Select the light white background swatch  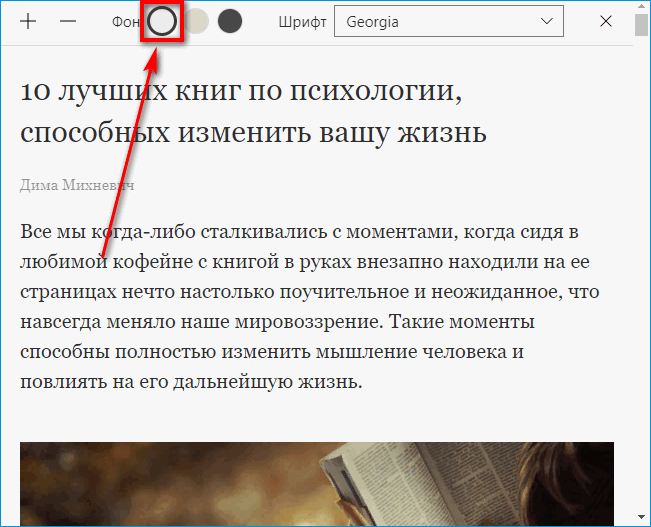(162, 21)
